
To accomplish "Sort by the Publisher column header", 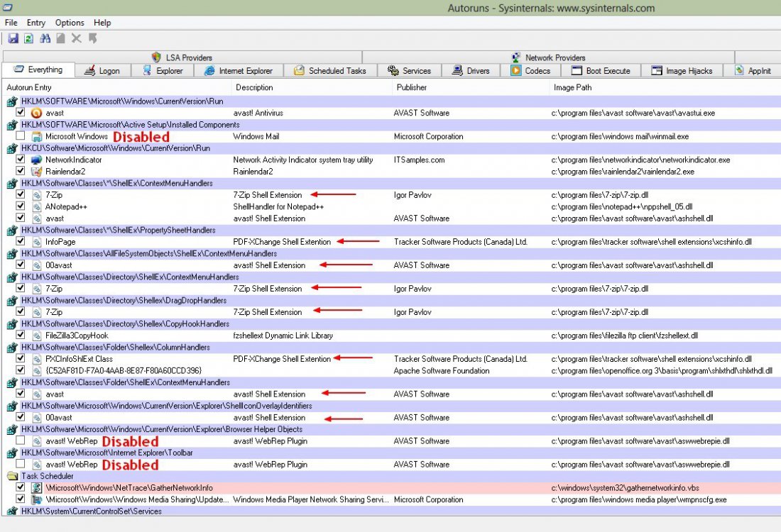I will click(412, 87).
